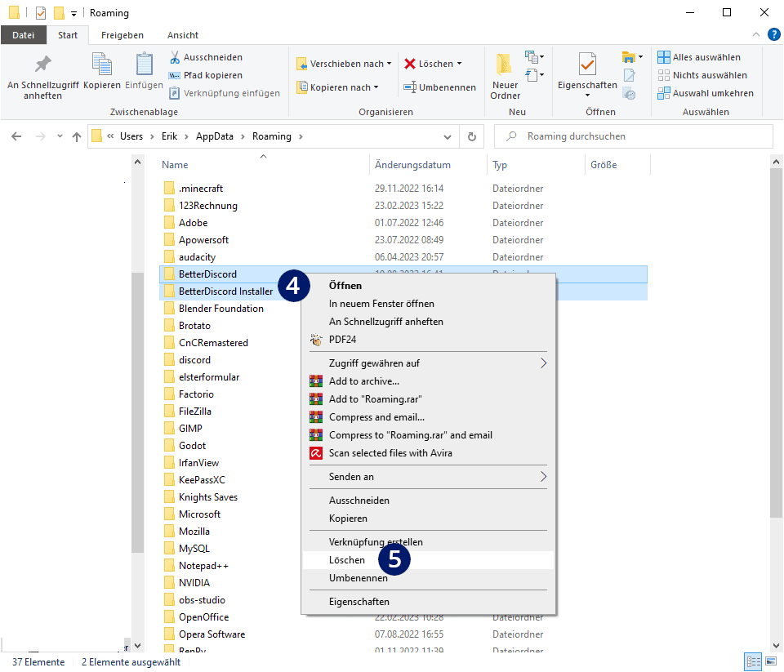Open recent locations dropdown arrow
Viewport: 784px width, 672px height.
tap(60, 136)
